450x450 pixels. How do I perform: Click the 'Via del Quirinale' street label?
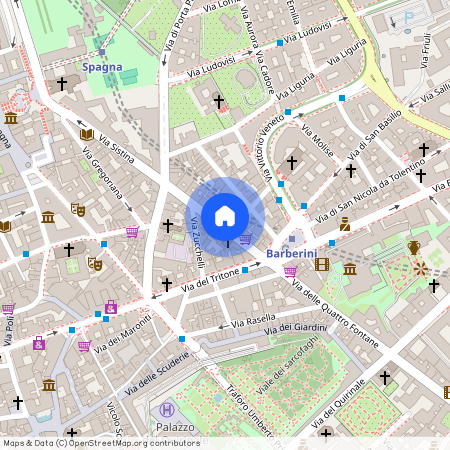(x=338, y=404)
